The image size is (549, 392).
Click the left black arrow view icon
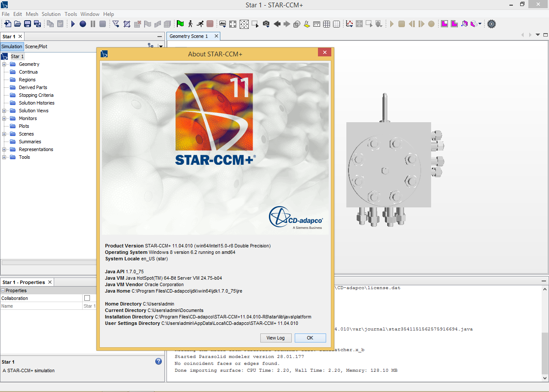[277, 24]
